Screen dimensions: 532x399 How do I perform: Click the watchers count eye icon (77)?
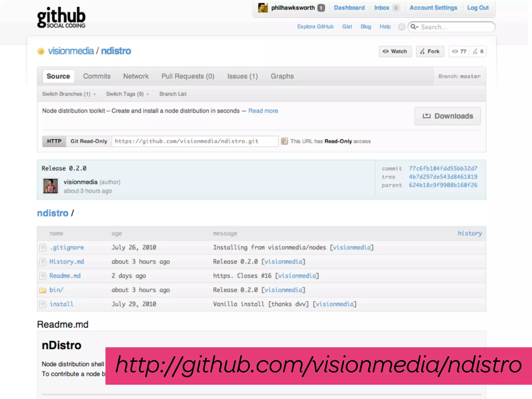(x=455, y=51)
